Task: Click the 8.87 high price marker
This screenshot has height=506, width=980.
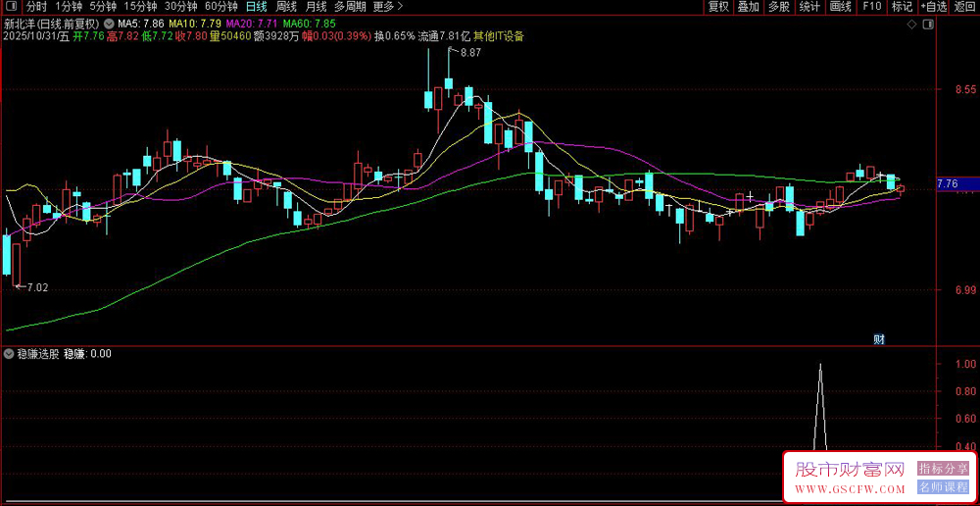Action: [470, 54]
